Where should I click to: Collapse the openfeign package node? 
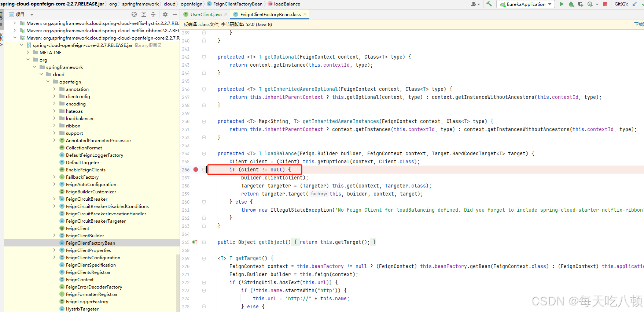[48, 82]
